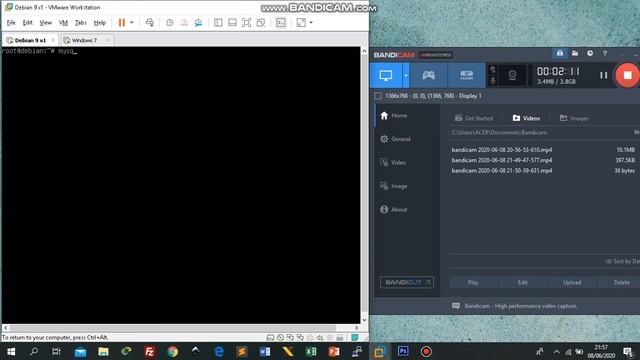Switch to Get Started tab in Bandicam
This screenshot has height=360, width=640.
pyautogui.click(x=474, y=118)
